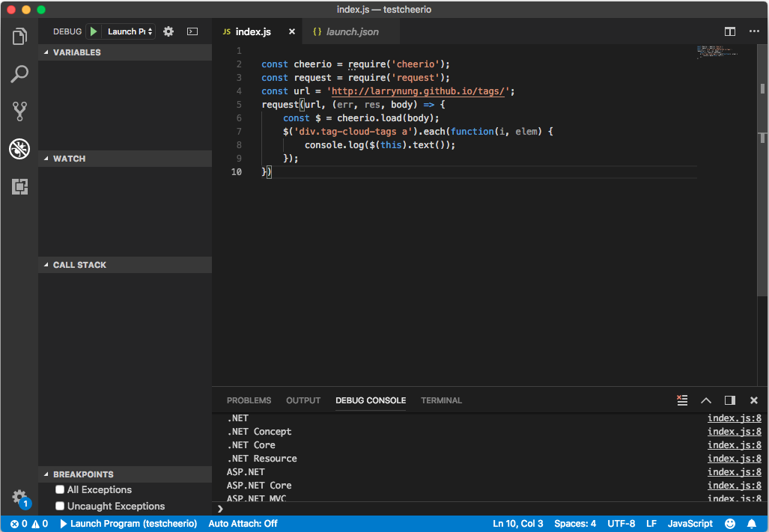The width and height of the screenshot is (769, 532).
Task: Open the Output panel tab
Action: pyautogui.click(x=303, y=400)
